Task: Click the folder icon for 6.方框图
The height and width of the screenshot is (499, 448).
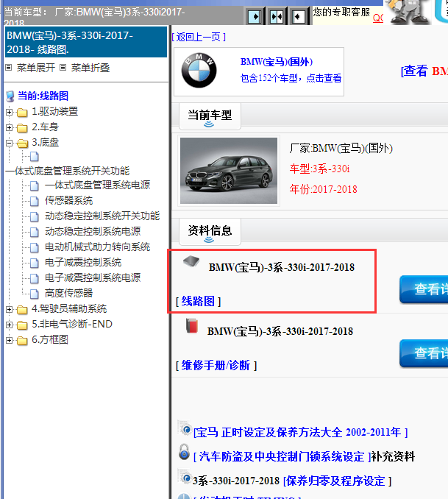Action: pos(22,341)
